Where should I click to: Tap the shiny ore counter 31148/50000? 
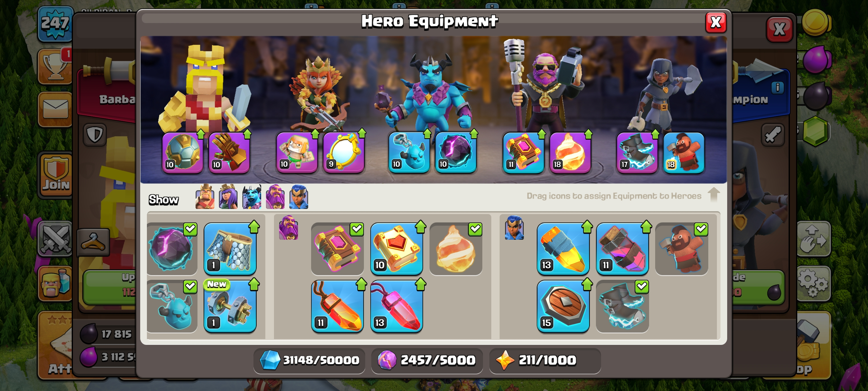(x=309, y=360)
